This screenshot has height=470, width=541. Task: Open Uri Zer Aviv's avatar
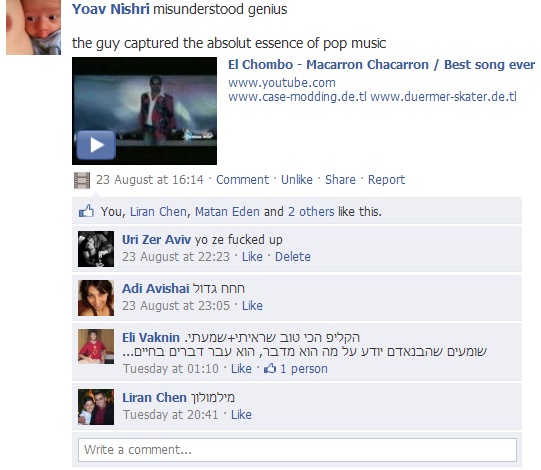pyautogui.click(x=96, y=249)
